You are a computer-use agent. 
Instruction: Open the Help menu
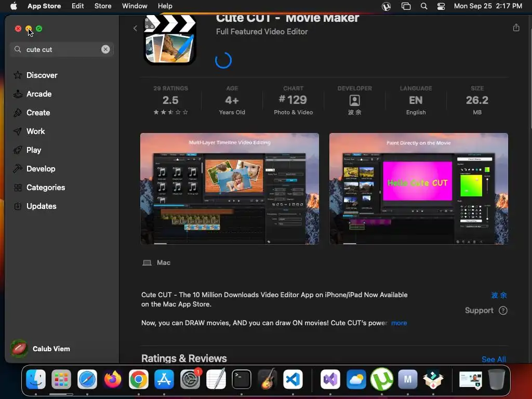165,6
